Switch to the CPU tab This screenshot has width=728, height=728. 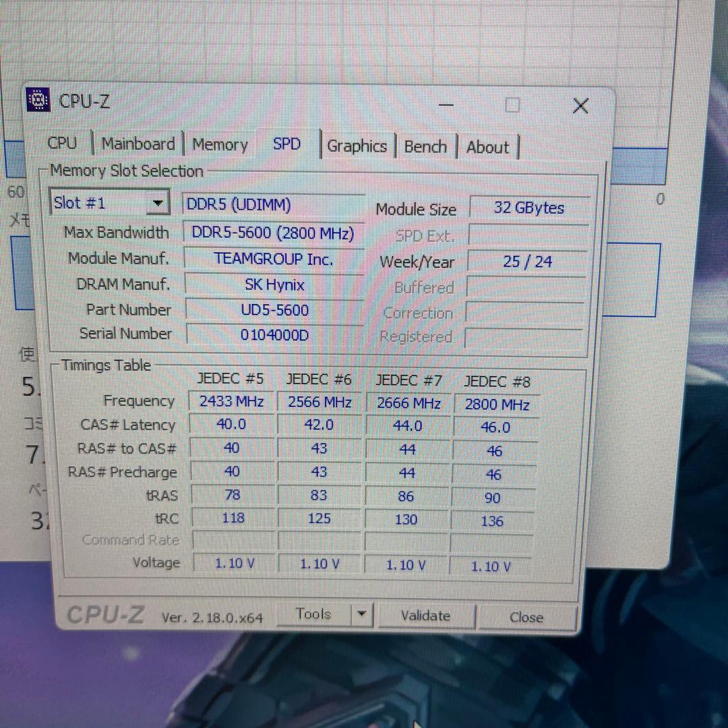[61, 143]
